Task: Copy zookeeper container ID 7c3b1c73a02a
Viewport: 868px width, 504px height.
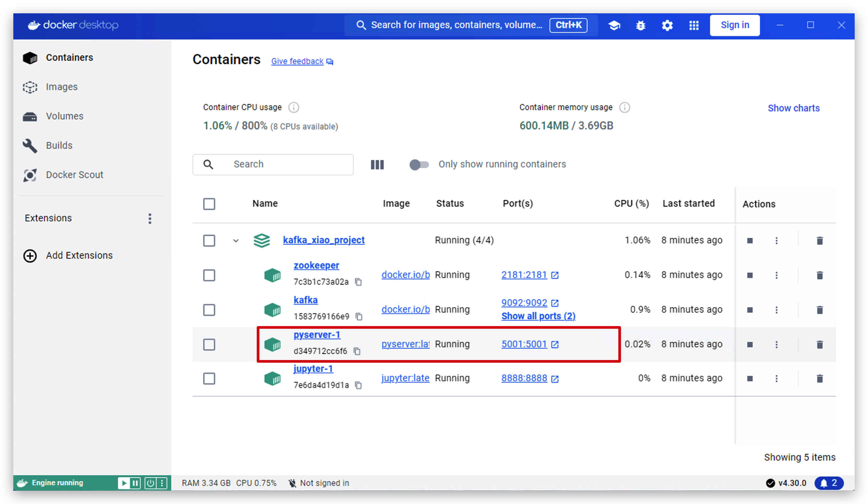Action: [358, 282]
